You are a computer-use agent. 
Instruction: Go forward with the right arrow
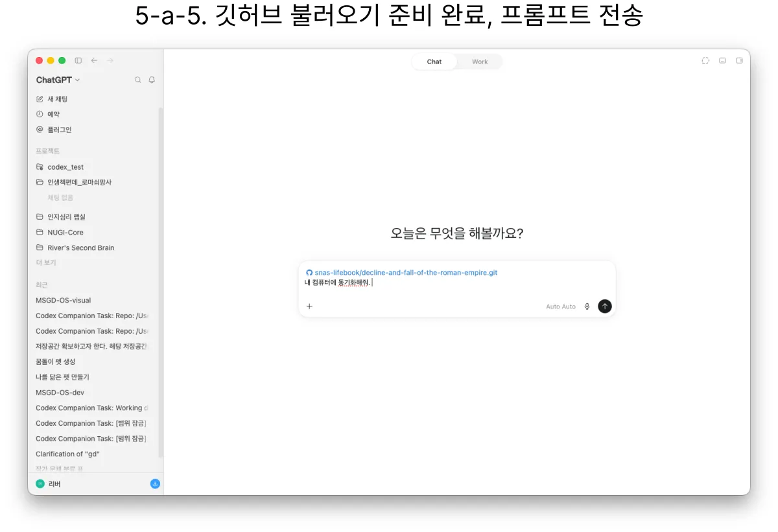pos(110,60)
